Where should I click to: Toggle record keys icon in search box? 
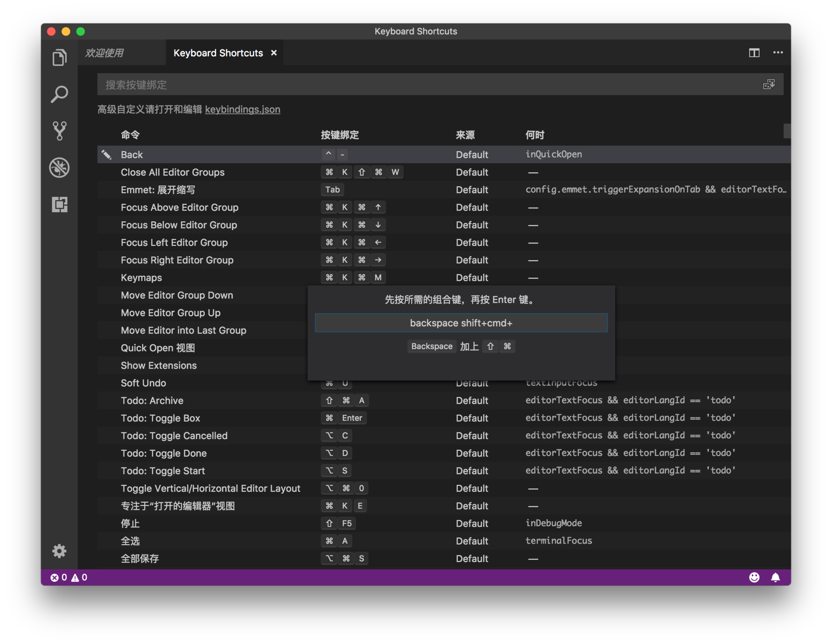pyautogui.click(x=769, y=84)
